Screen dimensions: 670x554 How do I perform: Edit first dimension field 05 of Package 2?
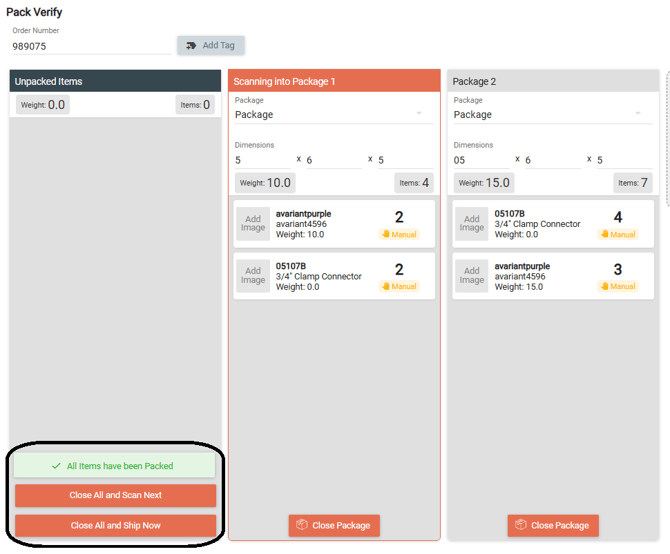(x=482, y=160)
